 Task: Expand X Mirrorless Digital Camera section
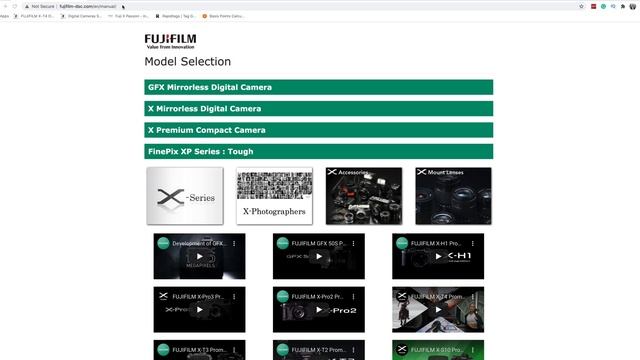pos(318,109)
